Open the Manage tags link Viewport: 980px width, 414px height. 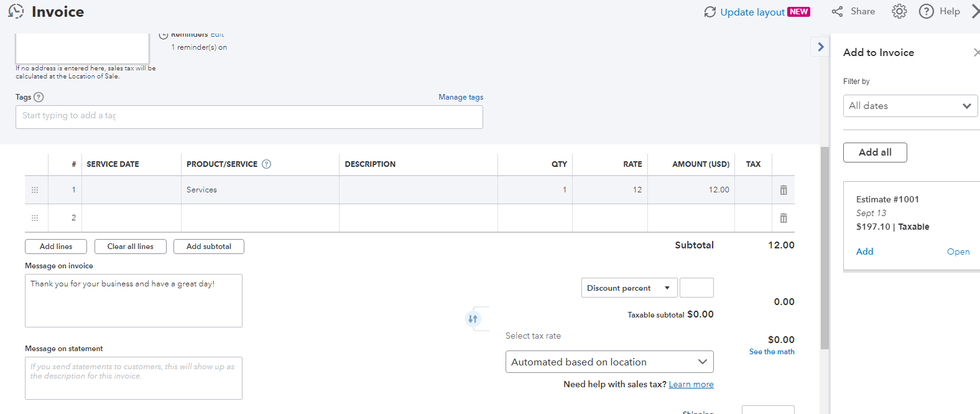[460, 97]
